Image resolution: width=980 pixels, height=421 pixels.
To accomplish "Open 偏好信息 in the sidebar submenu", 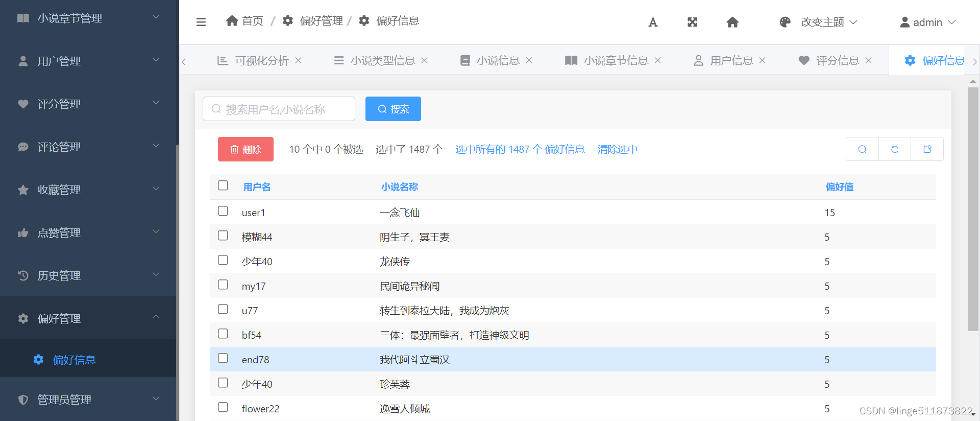I will pos(74,360).
